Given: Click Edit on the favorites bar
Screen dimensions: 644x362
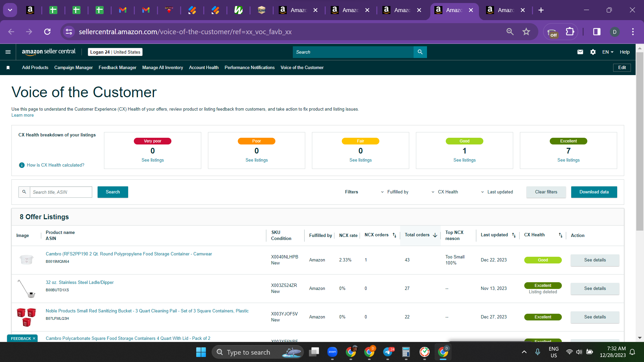Looking at the screenshot, I should (622, 68).
